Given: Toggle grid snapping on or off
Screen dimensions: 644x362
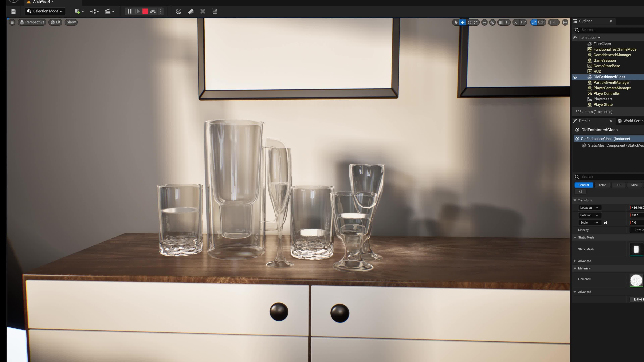Looking at the screenshot, I should pos(501,22).
